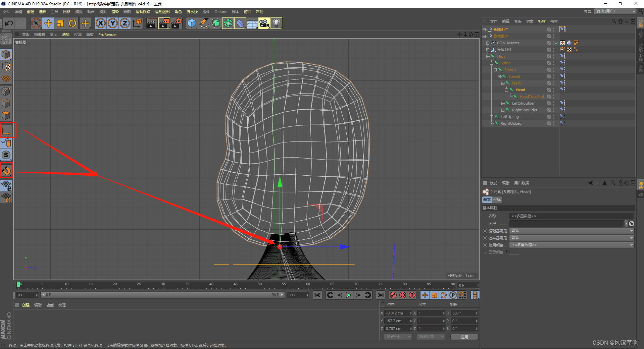644x349 pixels.
Task: Click the 应用 button at bottom right
Action: (x=464, y=337)
